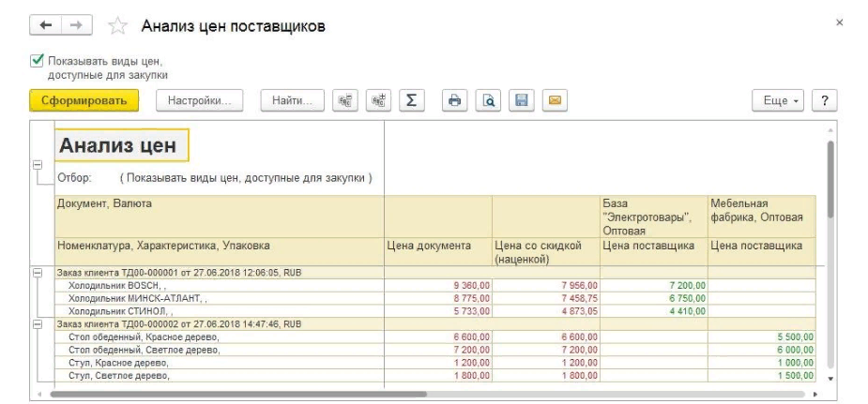Open 'Настройки...' report settings

[199, 100]
